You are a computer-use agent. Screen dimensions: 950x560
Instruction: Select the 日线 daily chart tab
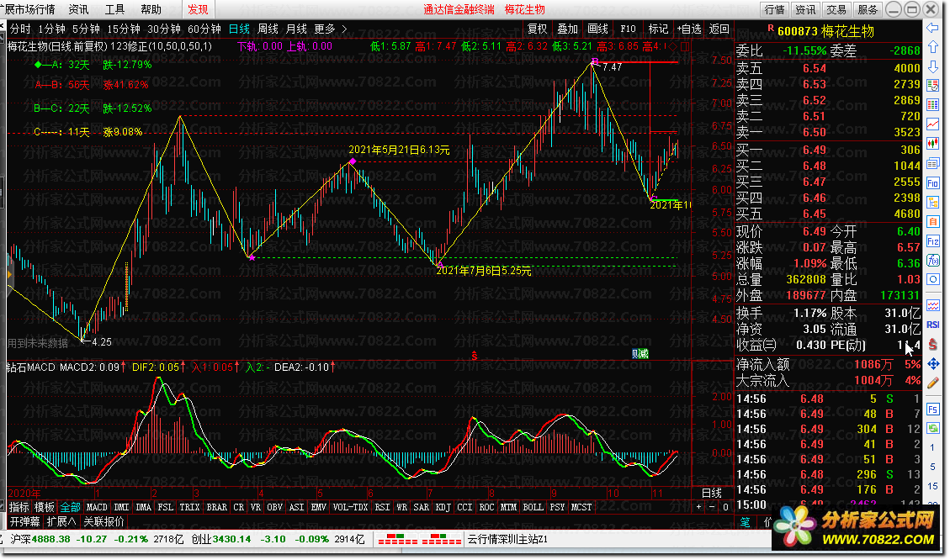click(x=239, y=29)
